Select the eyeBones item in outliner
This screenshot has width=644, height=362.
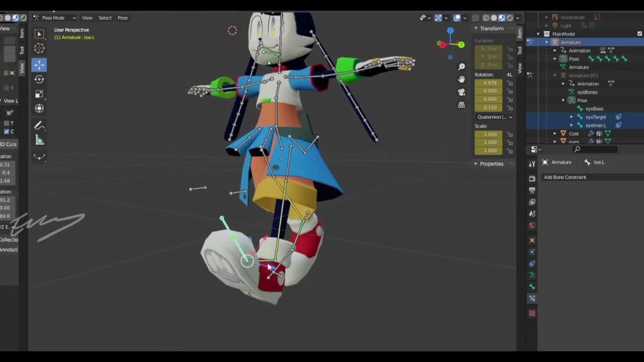click(587, 92)
